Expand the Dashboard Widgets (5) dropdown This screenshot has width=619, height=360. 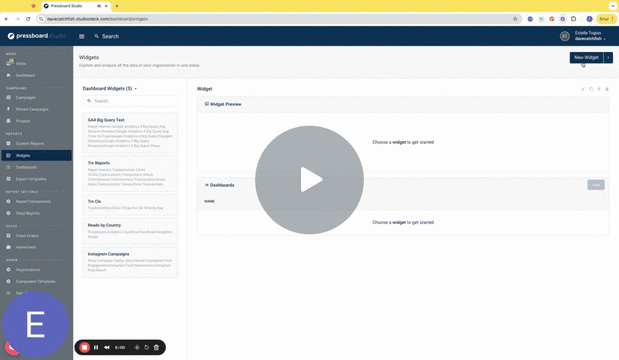click(x=110, y=88)
